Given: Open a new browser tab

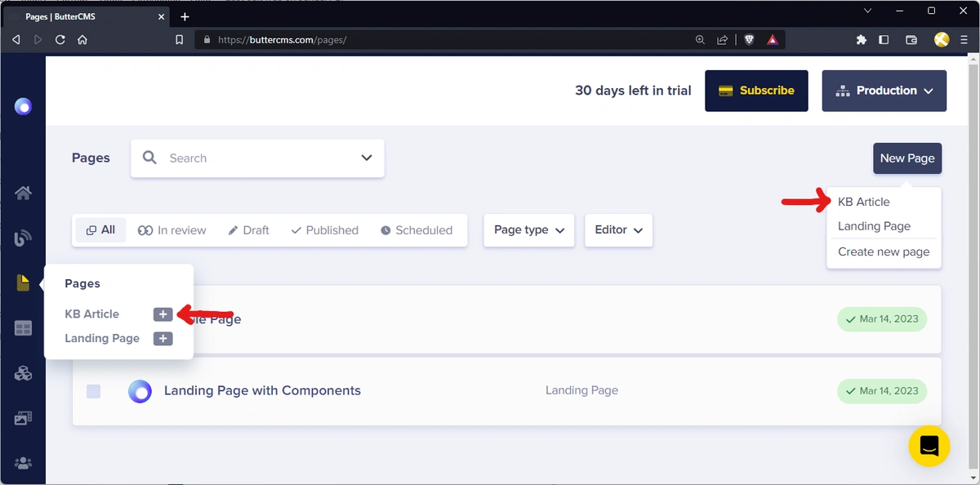Looking at the screenshot, I should (x=185, y=16).
